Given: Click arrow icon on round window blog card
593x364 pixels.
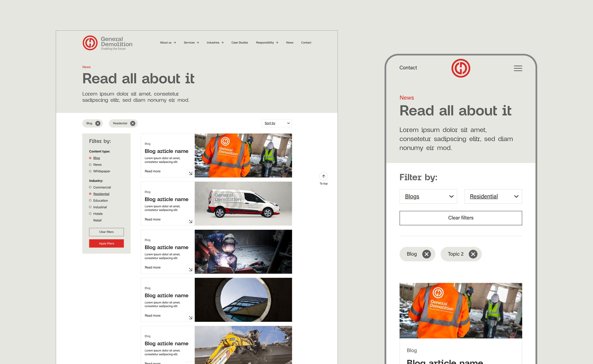Looking at the screenshot, I should [x=190, y=318].
